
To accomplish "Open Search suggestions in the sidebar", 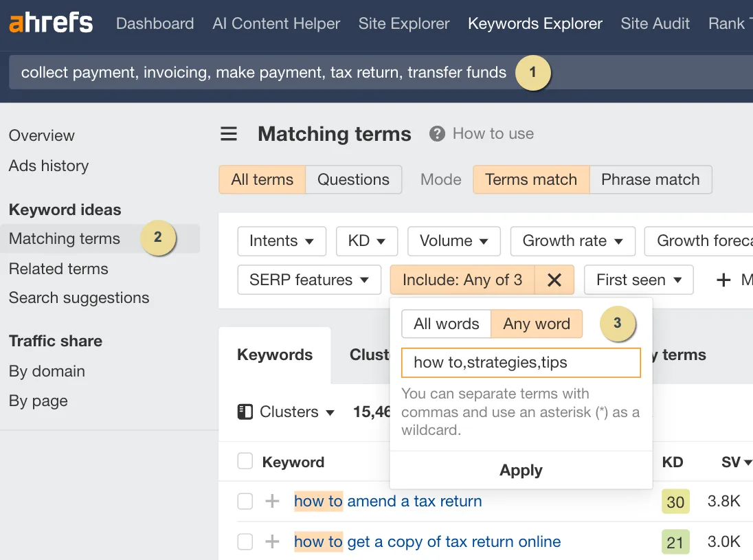I will 79,298.
